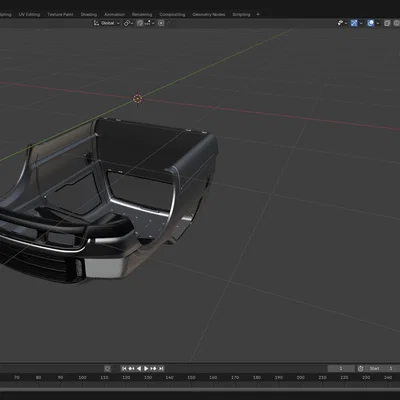Switch to the UV Editing workspace tab
The width and height of the screenshot is (400, 400).
click(29, 14)
